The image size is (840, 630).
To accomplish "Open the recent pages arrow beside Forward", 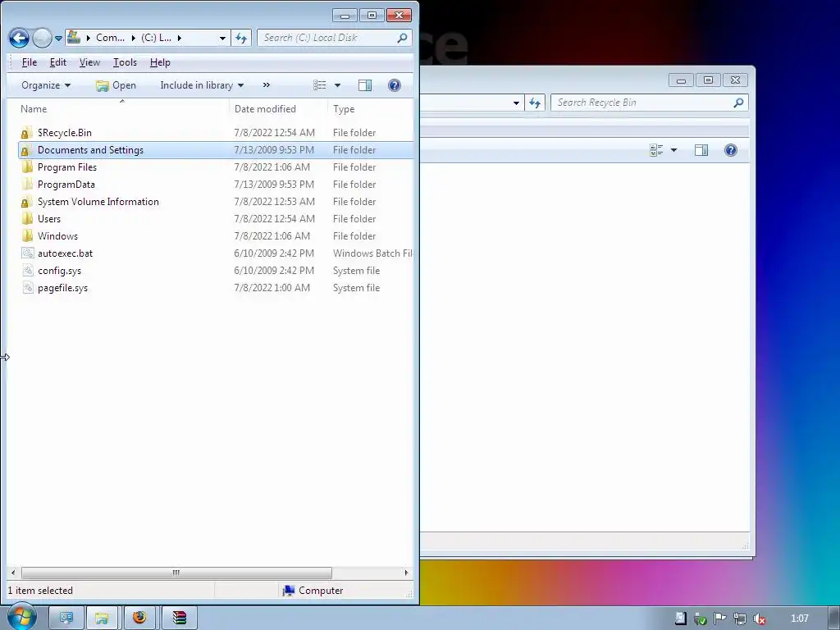I will (58, 39).
